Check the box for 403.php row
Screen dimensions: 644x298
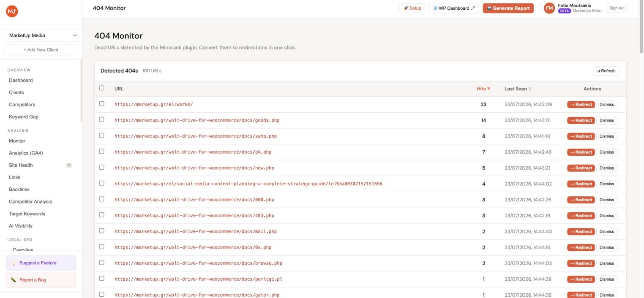(101, 215)
